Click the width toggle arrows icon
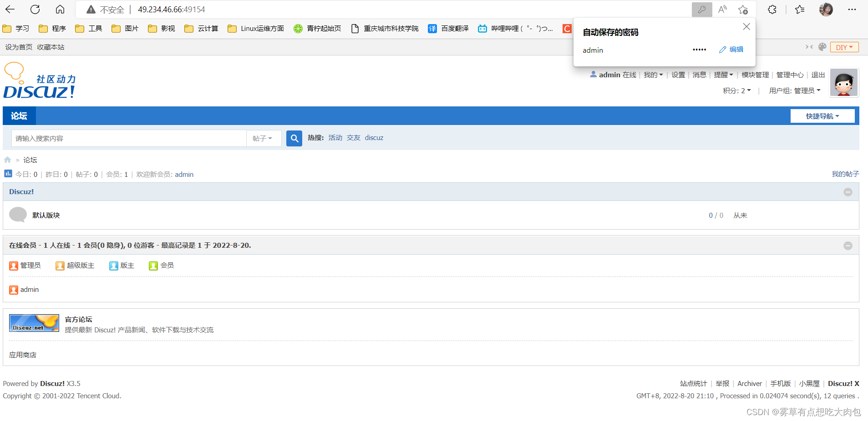868x421 pixels. coord(809,47)
